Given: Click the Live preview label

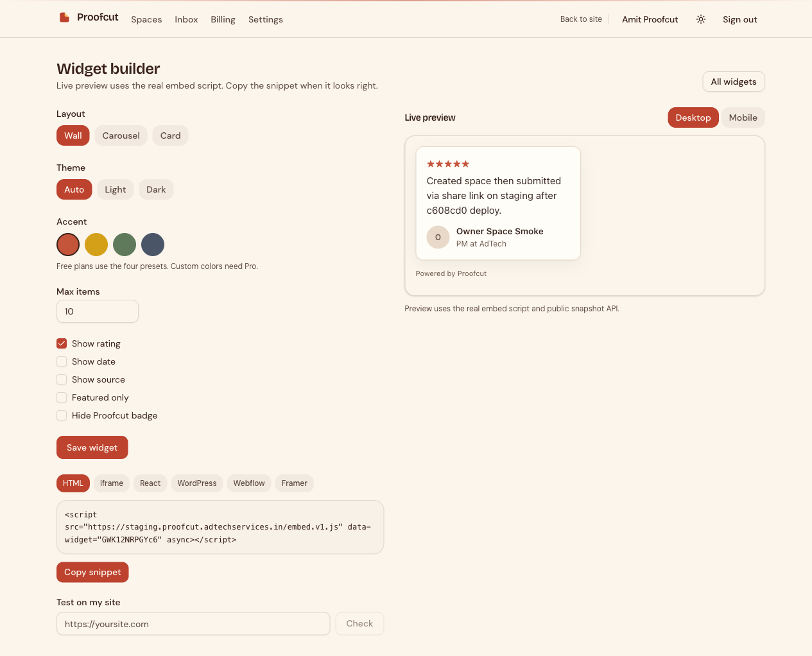Looking at the screenshot, I should coord(430,117).
